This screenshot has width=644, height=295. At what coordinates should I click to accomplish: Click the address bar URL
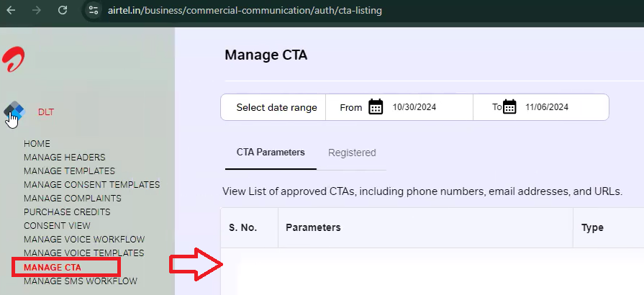[x=245, y=10]
